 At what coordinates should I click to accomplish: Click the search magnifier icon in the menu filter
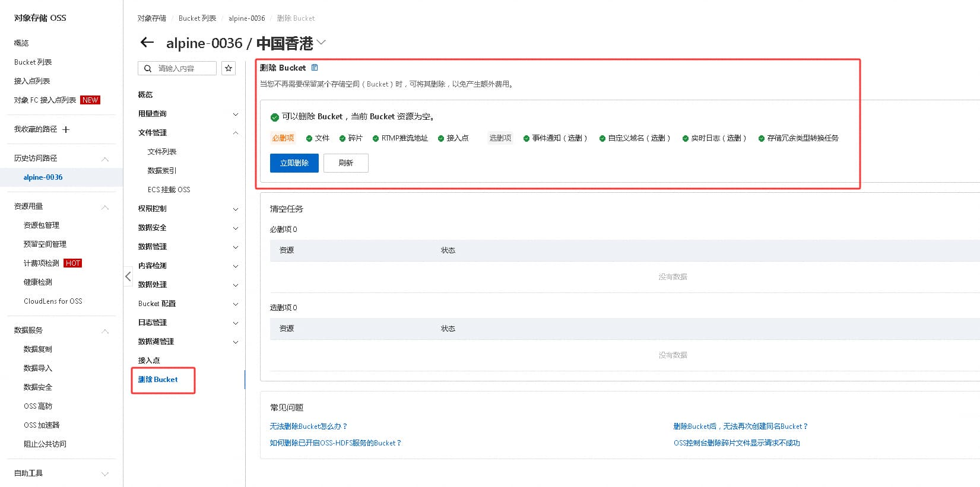click(148, 69)
